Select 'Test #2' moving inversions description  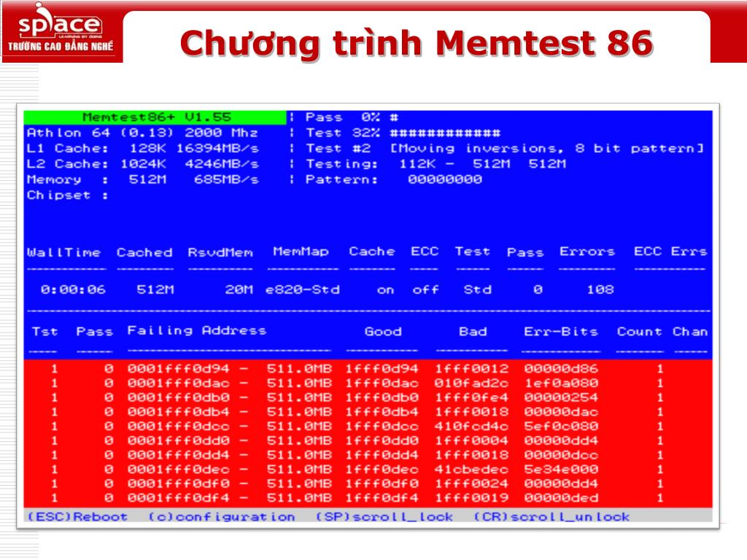[505, 149]
